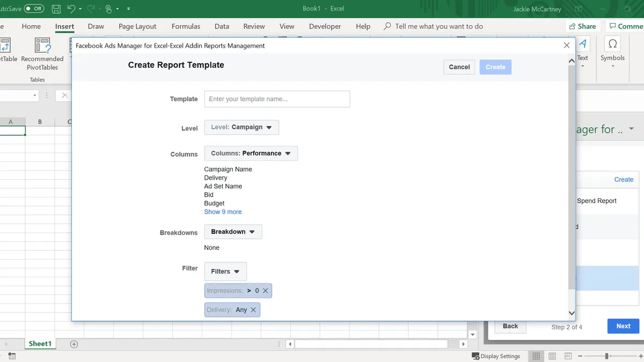Add a new sheet with the plus icon
This screenshot has width=644, height=362.
click(x=74, y=344)
